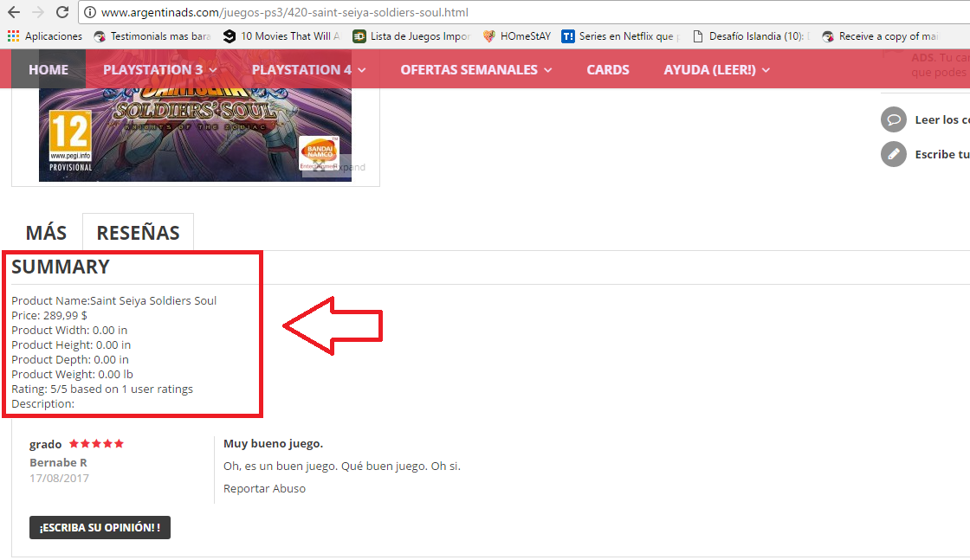Expand the product image view
This screenshot has width=970, height=560.
(x=334, y=167)
